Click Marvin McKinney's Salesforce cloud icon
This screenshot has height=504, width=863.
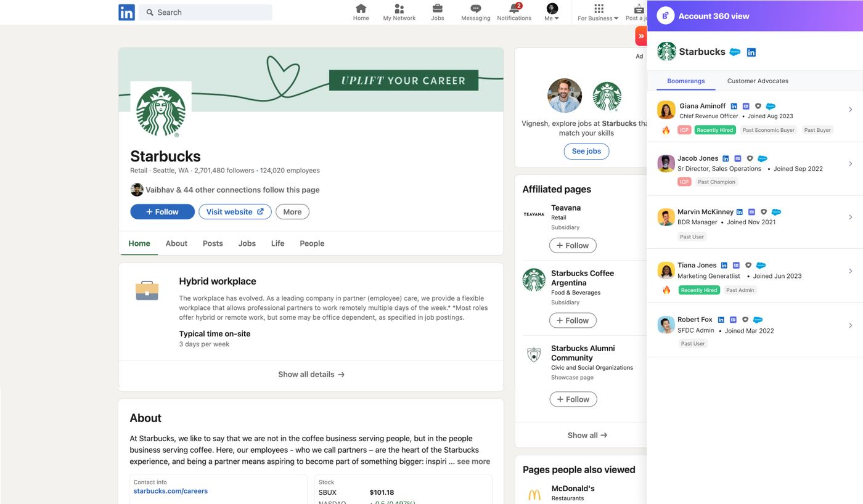pyautogui.click(x=777, y=213)
